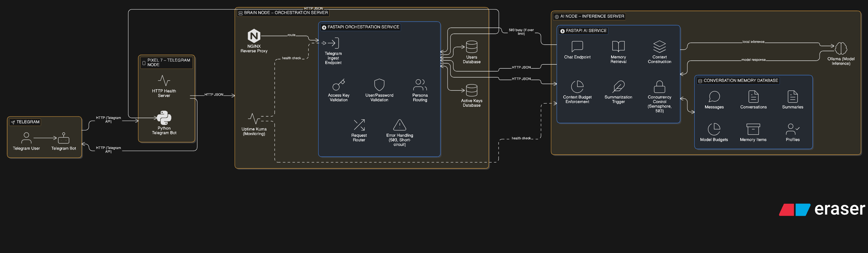
Task: Click the Brain Node – Orchestration Server label
Action: coord(286,13)
